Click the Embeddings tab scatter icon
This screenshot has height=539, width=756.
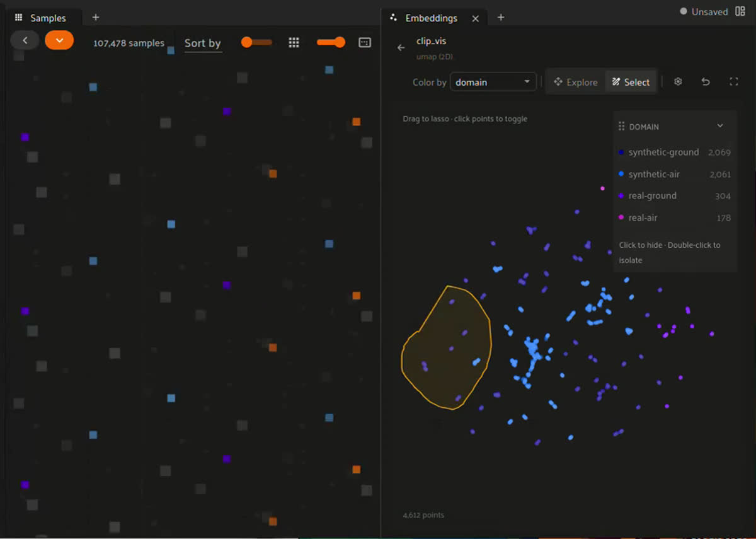(x=393, y=18)
